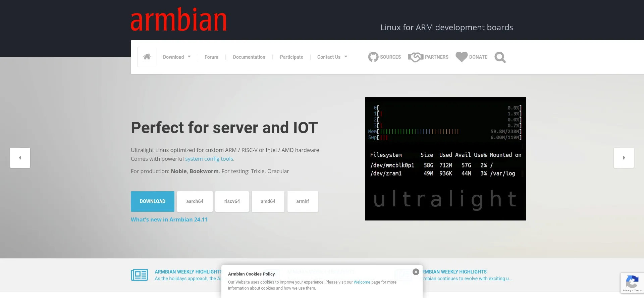Click reCAPTCHA Privacy link
This screenshot has height=298, width=644.
627,291
